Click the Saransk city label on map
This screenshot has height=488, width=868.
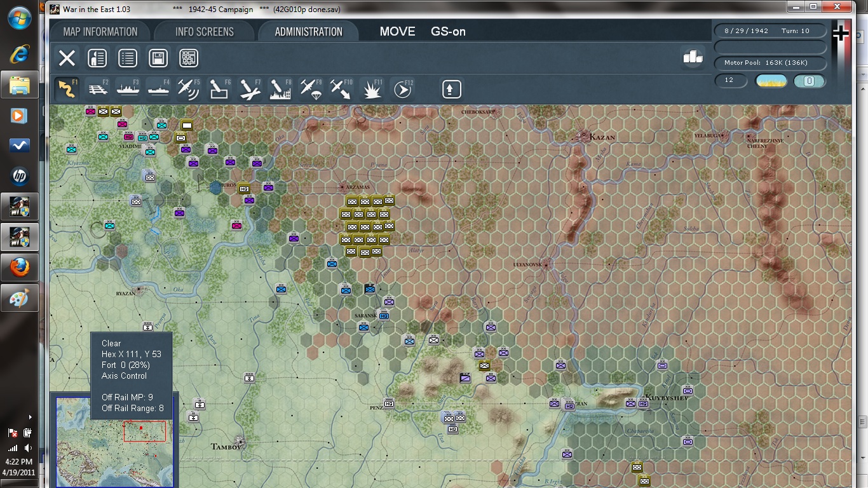click(366, 315)
